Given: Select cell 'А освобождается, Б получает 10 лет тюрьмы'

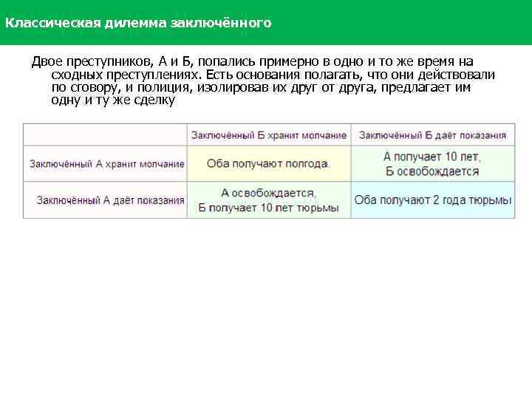Looking at the screenshot, I should pyautogui.click(x=269, y=199).
